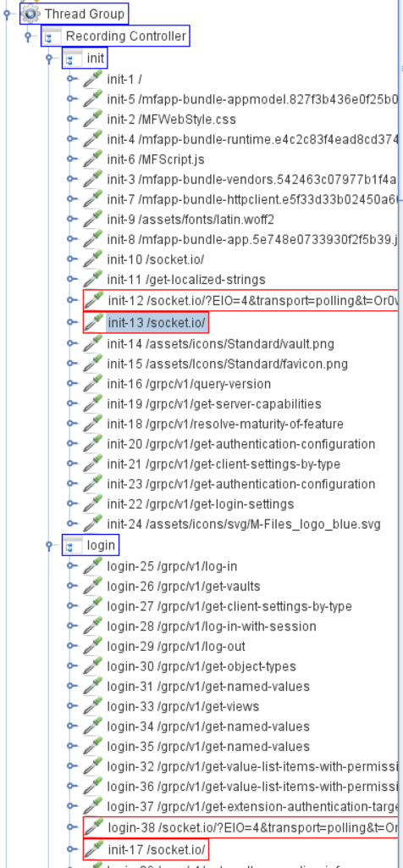Select init-2 /MFWebStyle.css request
Image resolution: width=403 pixels, height=868 pixels.
click(x=171, y=119)
